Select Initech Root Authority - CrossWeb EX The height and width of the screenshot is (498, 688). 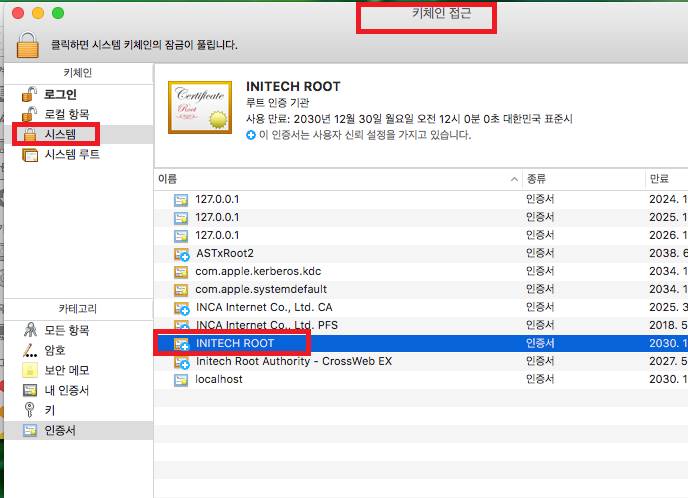(294, 361)
